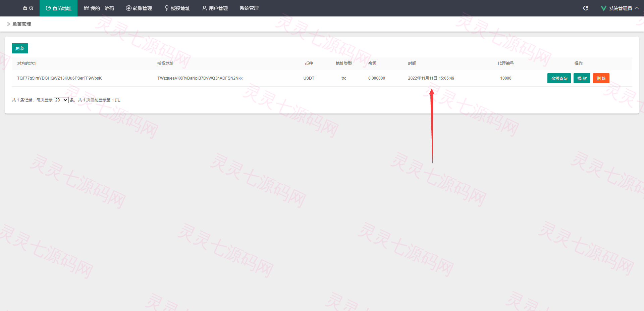Expand the 系统管理员 account chevron
The height and width of the screenshot is (311, 644).
click(x=637, y=8)
